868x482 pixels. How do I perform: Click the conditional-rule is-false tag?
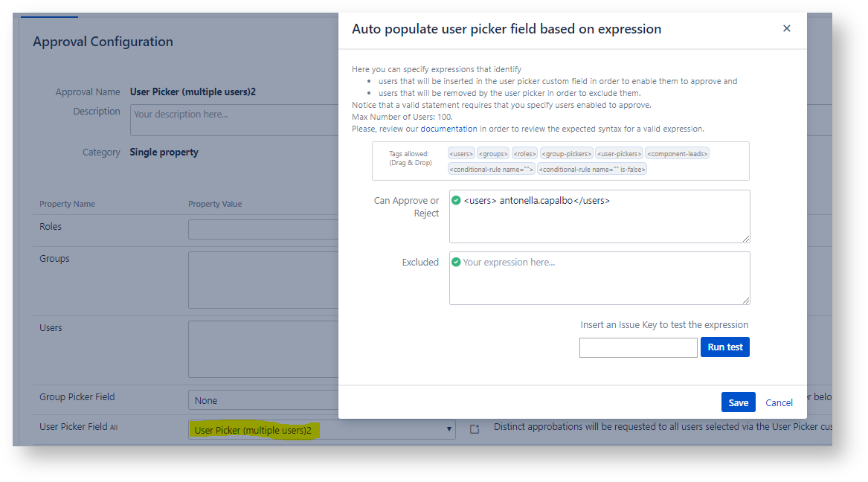click(592, 170)
